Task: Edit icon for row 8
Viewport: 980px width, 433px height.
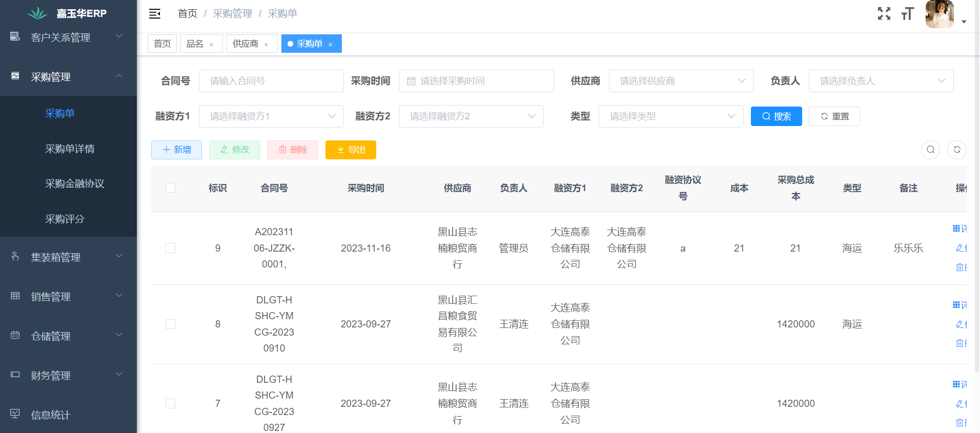Action: 961,324
